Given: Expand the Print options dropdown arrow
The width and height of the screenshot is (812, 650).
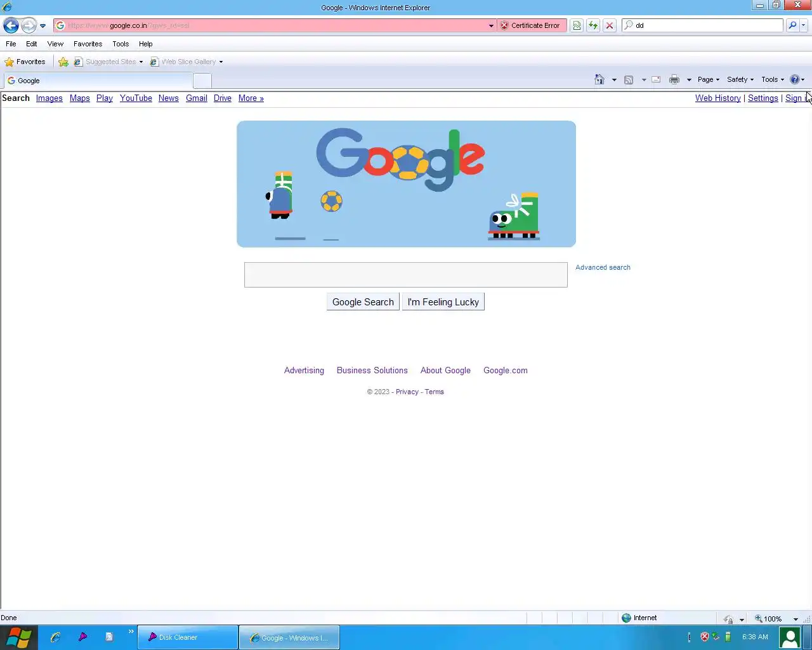Looking at the screenshot, I should pyautogui.click(x=689, y=80).
